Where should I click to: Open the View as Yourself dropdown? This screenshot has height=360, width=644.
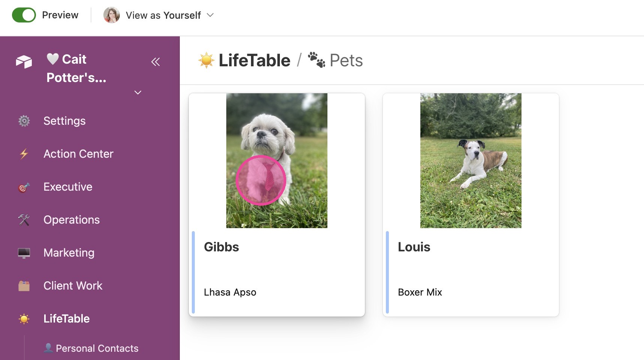159,15
